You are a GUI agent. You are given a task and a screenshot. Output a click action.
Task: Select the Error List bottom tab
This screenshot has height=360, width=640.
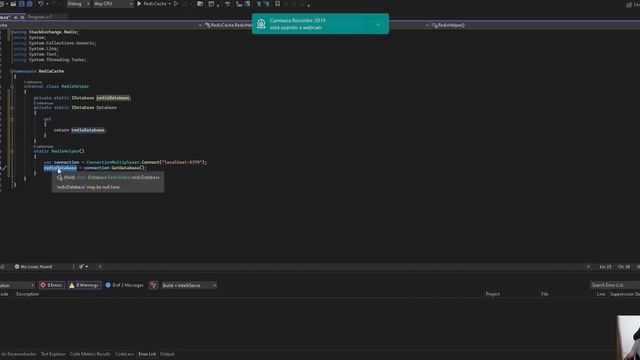147,354
